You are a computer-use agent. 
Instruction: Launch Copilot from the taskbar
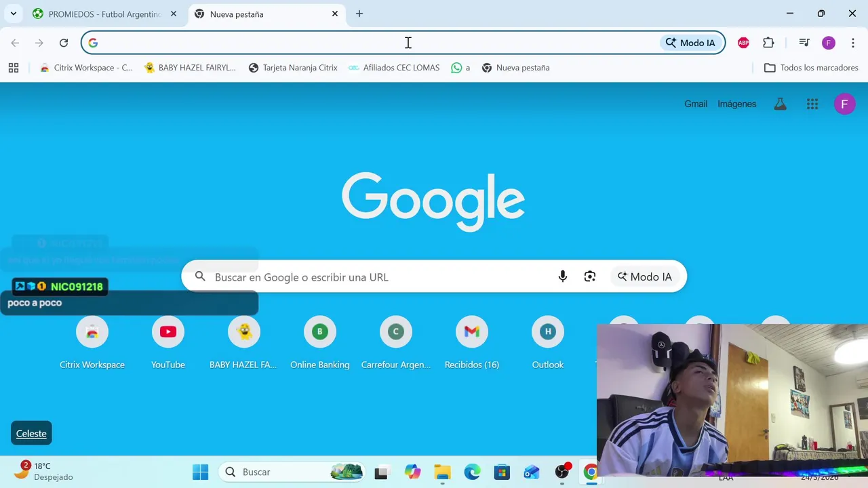(412, 472)
